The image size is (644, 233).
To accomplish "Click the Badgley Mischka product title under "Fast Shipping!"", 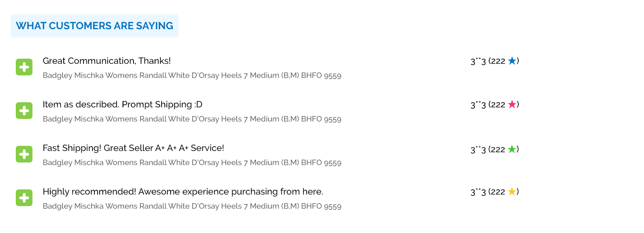I will [192, 163].
